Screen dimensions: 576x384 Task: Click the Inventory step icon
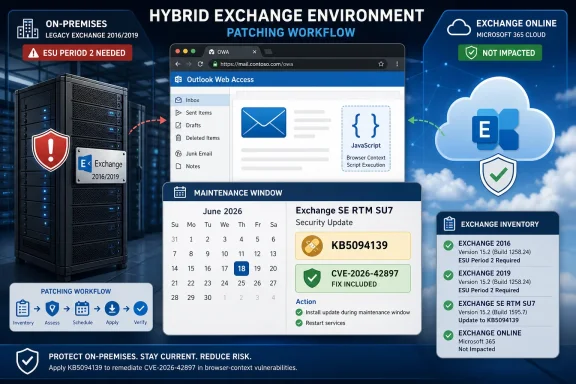point(22,308)
